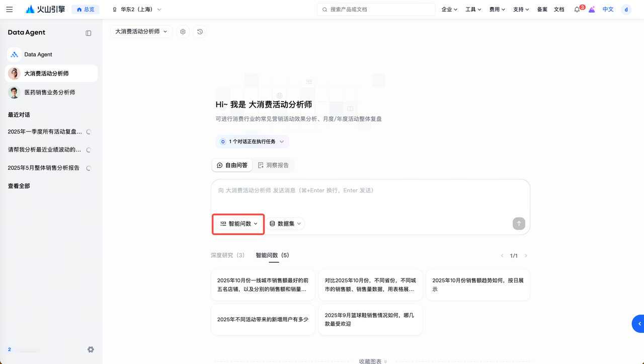Image resolution: width=644 pixels, height=364 pixels.
Task: Open the 智能问数 mode dropdown
Action: pos(238,224)
